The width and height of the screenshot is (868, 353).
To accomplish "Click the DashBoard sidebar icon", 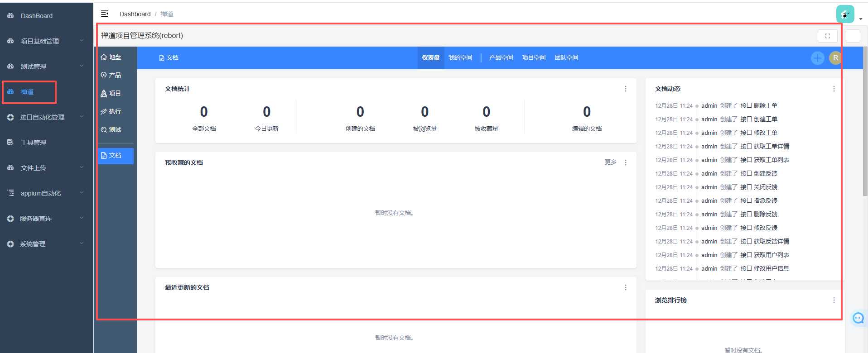I will click(x=10, y=16).
